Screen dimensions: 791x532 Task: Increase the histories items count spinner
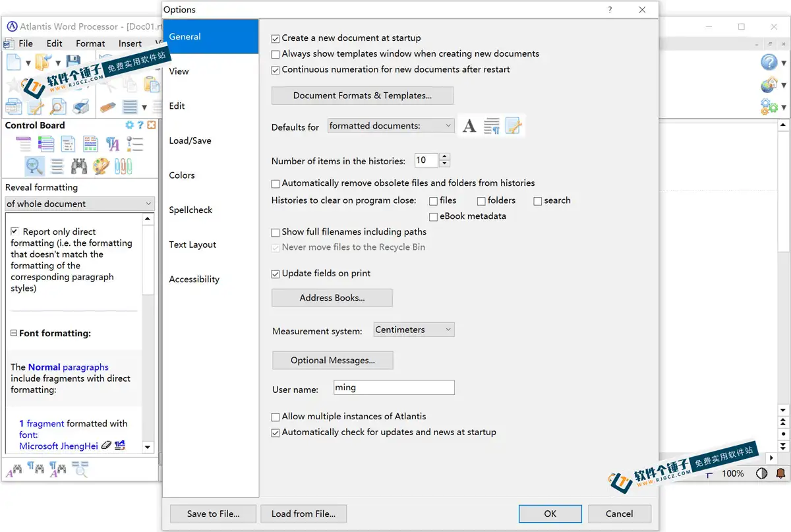click(x=444, y=157)
